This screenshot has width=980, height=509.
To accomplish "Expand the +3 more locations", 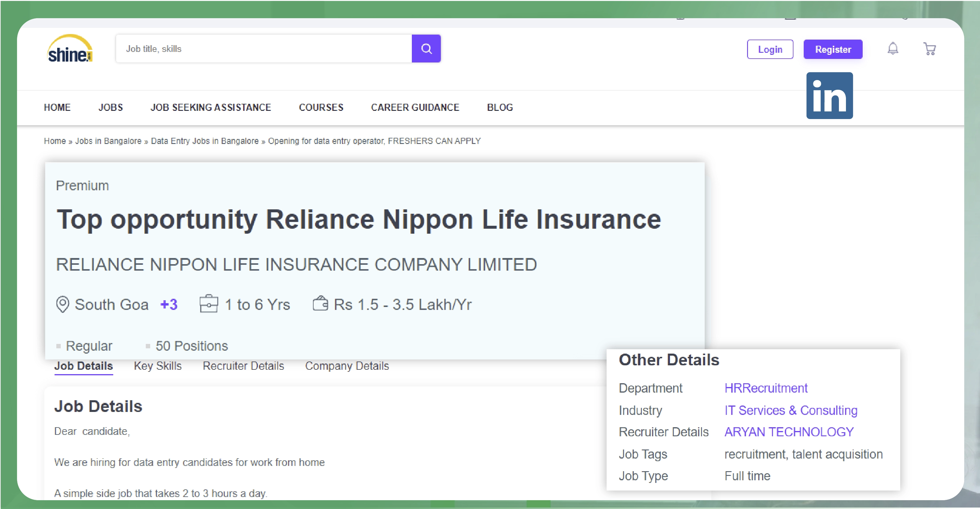I will point(169,304).
